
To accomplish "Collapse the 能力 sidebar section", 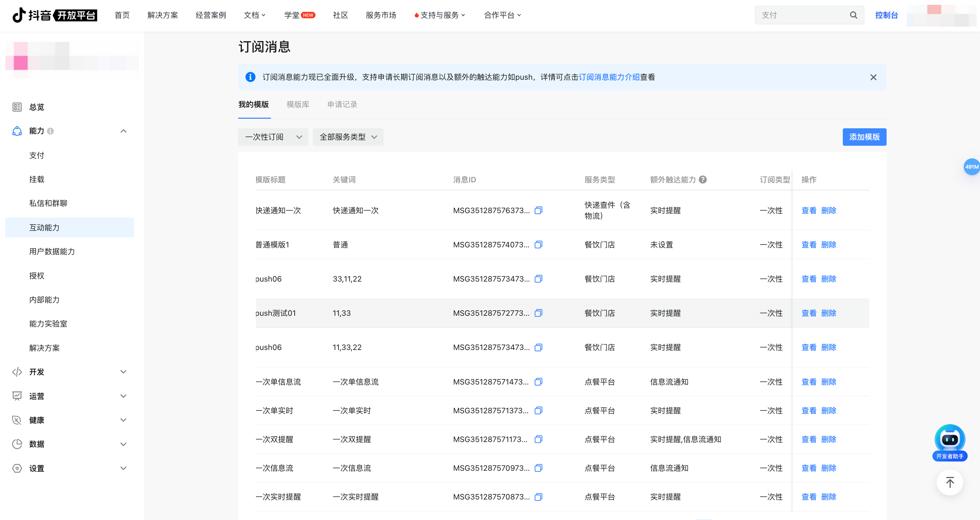I will pyautogui.click(x=123, y=131).
